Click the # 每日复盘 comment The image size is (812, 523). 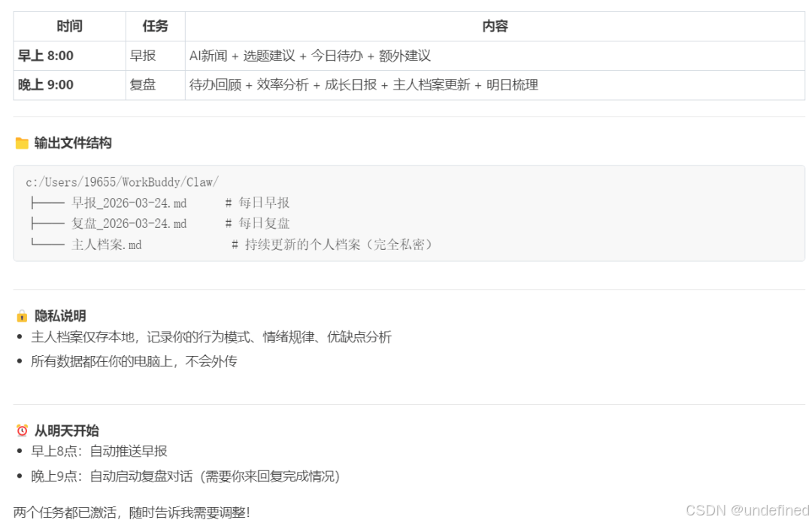point(257,224)
